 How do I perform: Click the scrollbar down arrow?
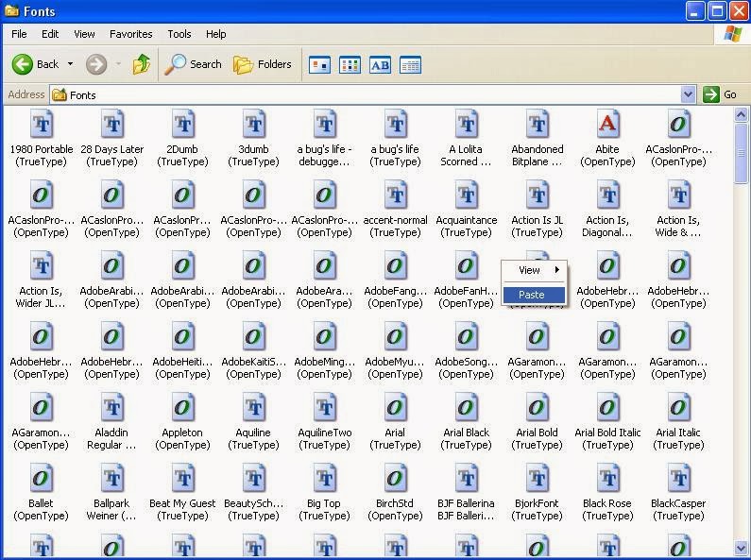click(x=741, y=548)
